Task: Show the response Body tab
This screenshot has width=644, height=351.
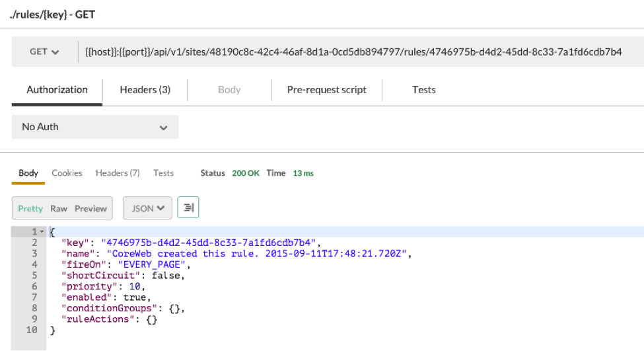Action: click(28, 173)
